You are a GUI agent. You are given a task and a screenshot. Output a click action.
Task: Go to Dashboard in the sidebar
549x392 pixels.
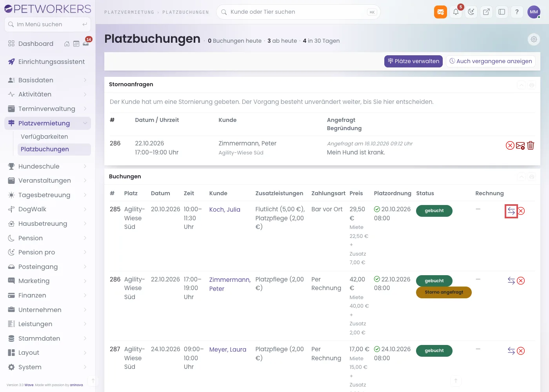tap(36, 44)
